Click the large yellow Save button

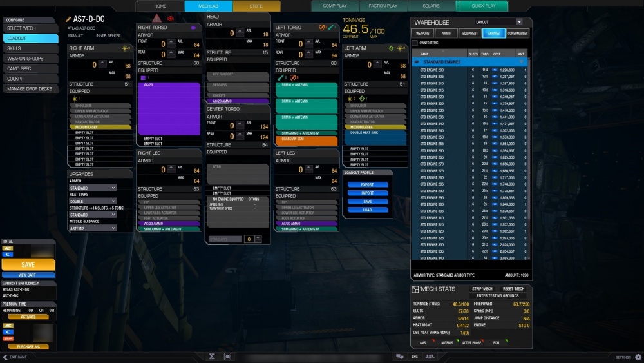[x=28, y=265]
